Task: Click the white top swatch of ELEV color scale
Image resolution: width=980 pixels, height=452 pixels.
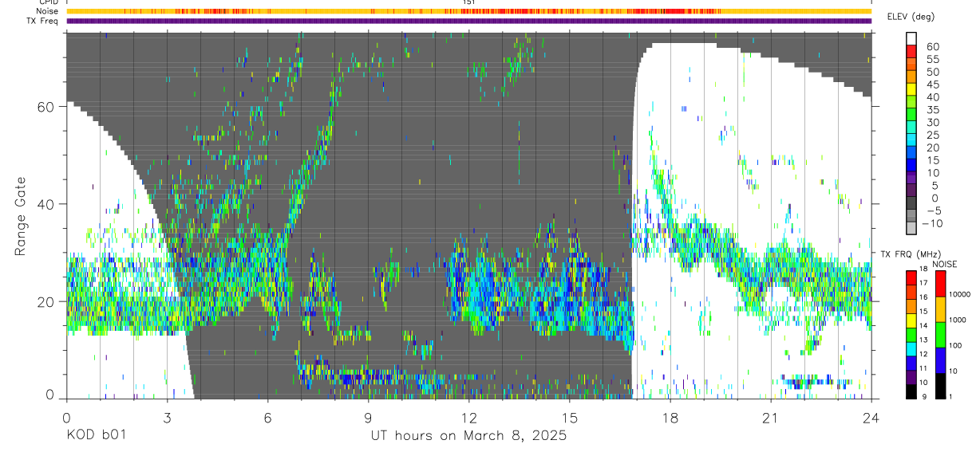Action: [x=913, y=37]
